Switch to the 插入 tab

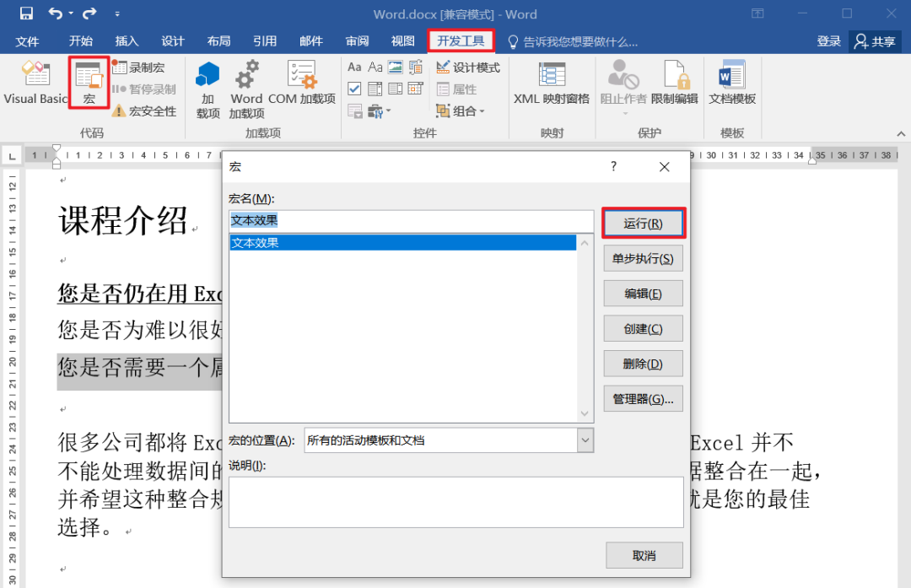[127, 41]
